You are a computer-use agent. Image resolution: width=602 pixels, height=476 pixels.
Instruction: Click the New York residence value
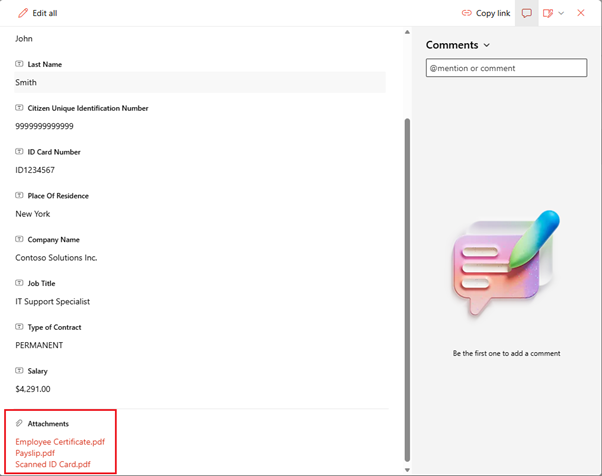pos(33,214)
